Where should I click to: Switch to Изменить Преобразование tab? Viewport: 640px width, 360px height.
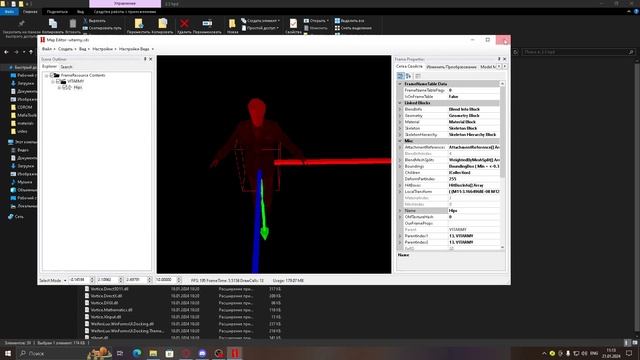tap(451, 67)
